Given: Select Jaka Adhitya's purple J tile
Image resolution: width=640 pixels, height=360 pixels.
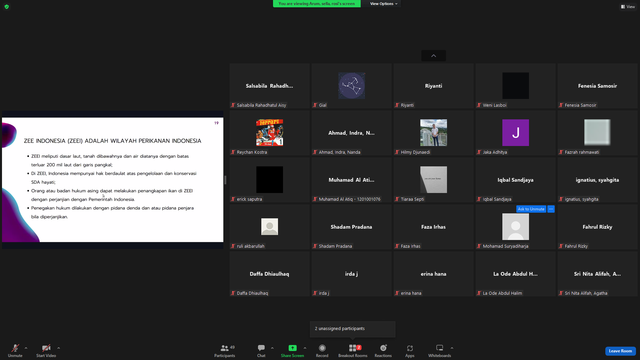Looking at the screenshot, I should (x=516, y=133).
